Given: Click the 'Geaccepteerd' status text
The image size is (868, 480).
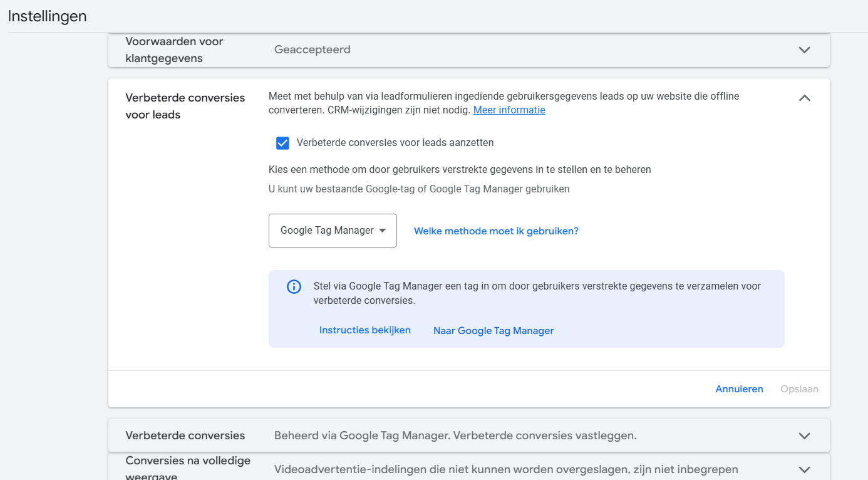Looking at the screenshot, I should click(x=313, y=50).
